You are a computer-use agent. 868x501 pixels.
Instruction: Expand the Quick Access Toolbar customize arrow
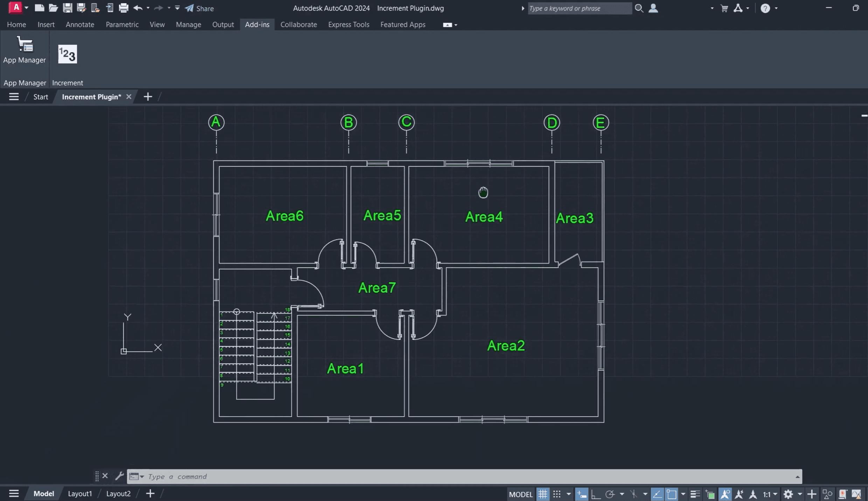pos(177,8)
